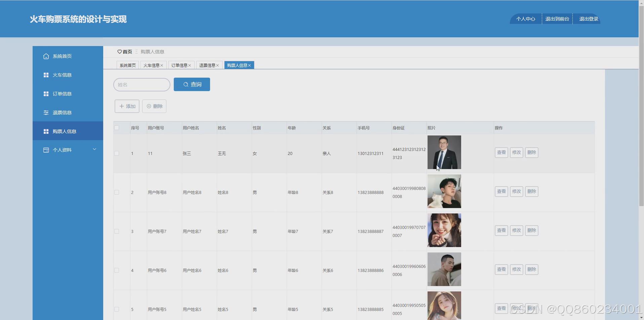Click the grid icon beside 火车信息
Viewport: 644px width, 320px height.
click(46, 75)
